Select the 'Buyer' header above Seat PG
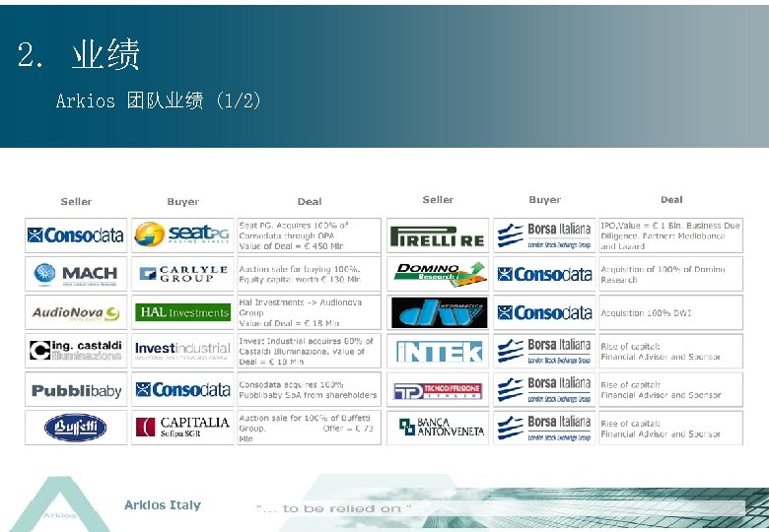The width and height of the screenshot is (769, 532). (183, 201)
